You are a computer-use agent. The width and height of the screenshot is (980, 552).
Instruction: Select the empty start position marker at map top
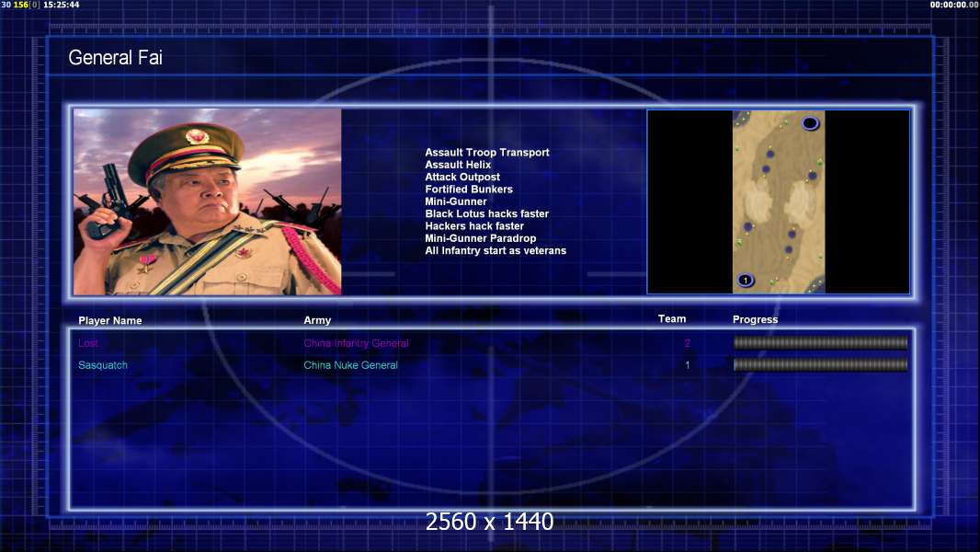click(x=810, y=123)
